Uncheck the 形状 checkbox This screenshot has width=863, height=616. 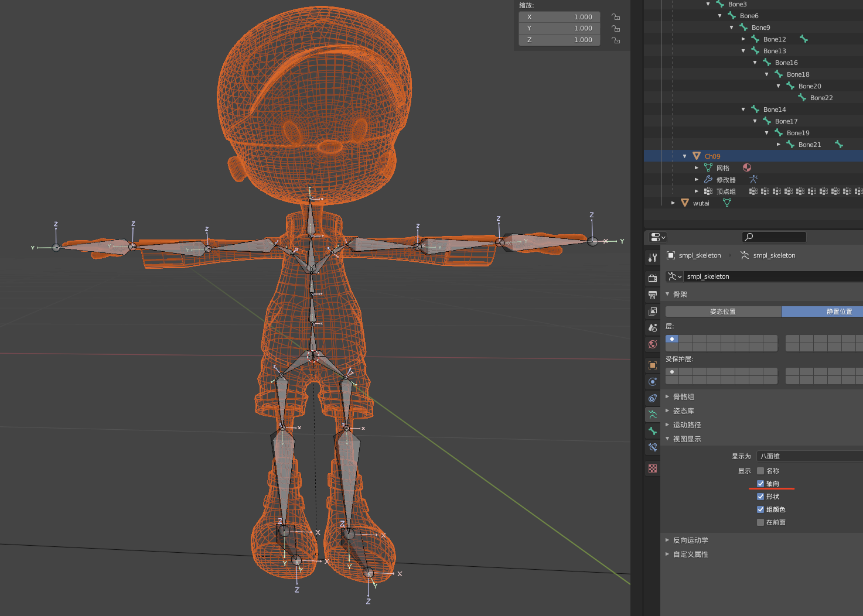pyautogui.click(x=760, y=496)
